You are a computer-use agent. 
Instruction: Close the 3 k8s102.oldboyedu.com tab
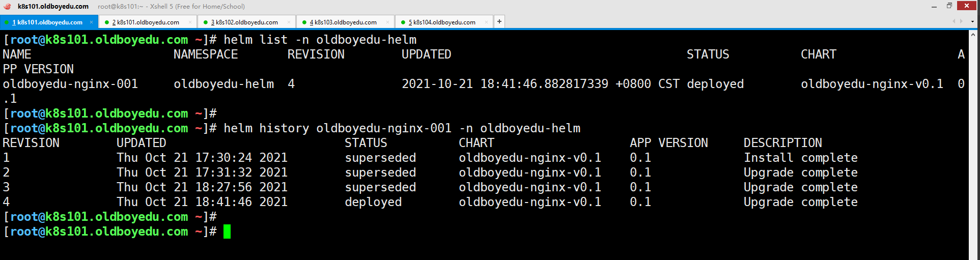[289, 22]
